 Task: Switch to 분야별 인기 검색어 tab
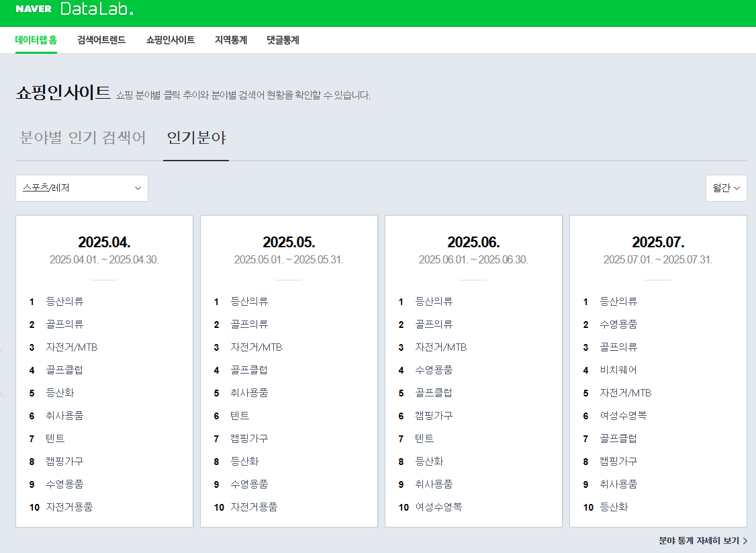pos(83,138)
